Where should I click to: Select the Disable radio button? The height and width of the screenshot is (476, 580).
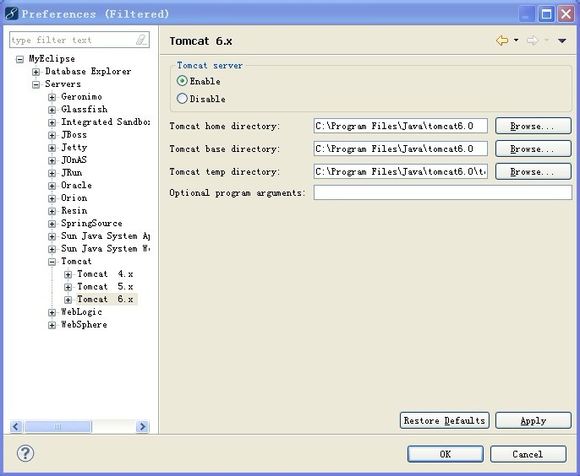tap(182, 98)
